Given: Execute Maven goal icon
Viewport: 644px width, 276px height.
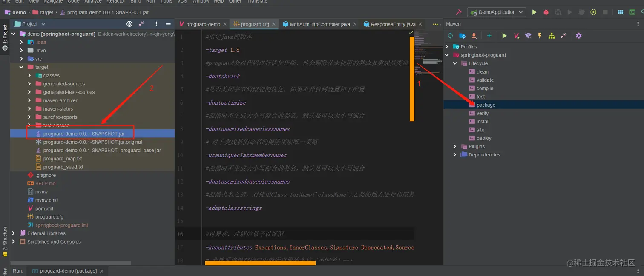Looking at the screenshot, I should [x=516, y=36].
